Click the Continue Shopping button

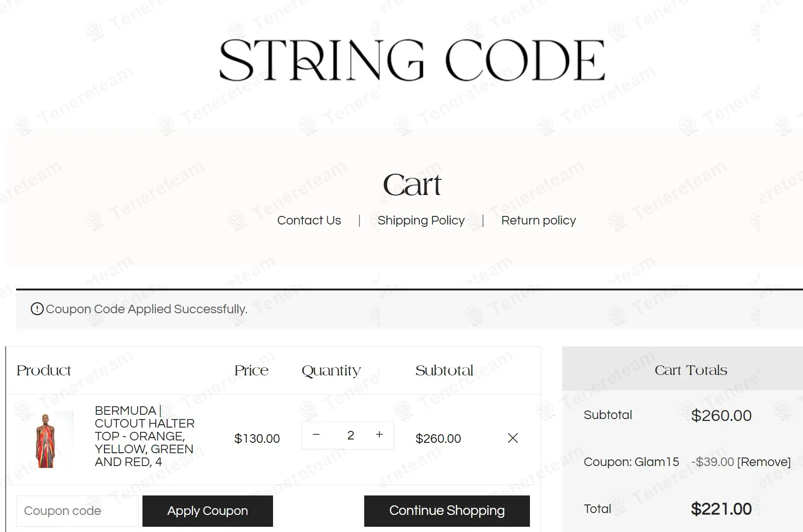point(447,511)
